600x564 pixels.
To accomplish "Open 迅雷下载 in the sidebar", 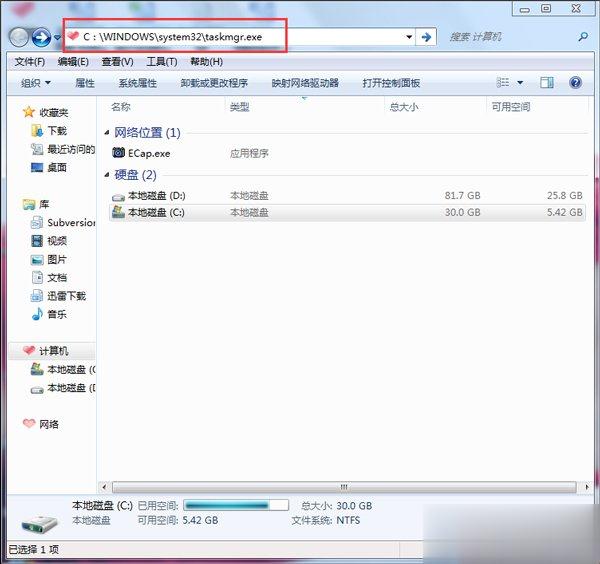I will coord(67,295).
